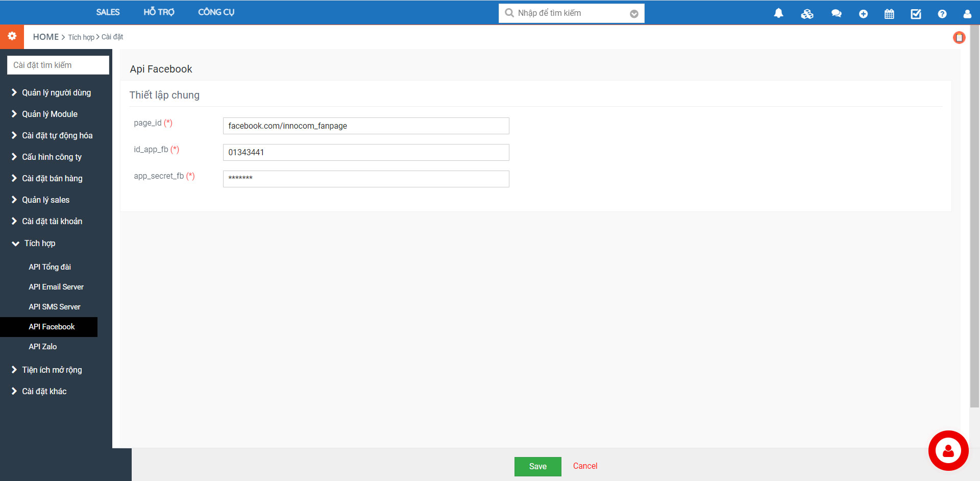This screenshot has height=481, width=980.
Task: Select API SMS Server item
Action: coord(55,307)
